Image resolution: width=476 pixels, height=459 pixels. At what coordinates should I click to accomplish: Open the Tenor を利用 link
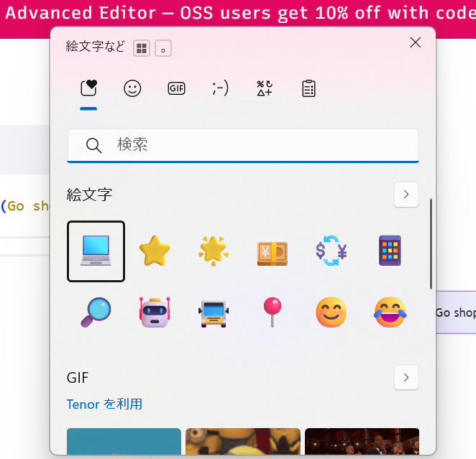click(104, 404)
